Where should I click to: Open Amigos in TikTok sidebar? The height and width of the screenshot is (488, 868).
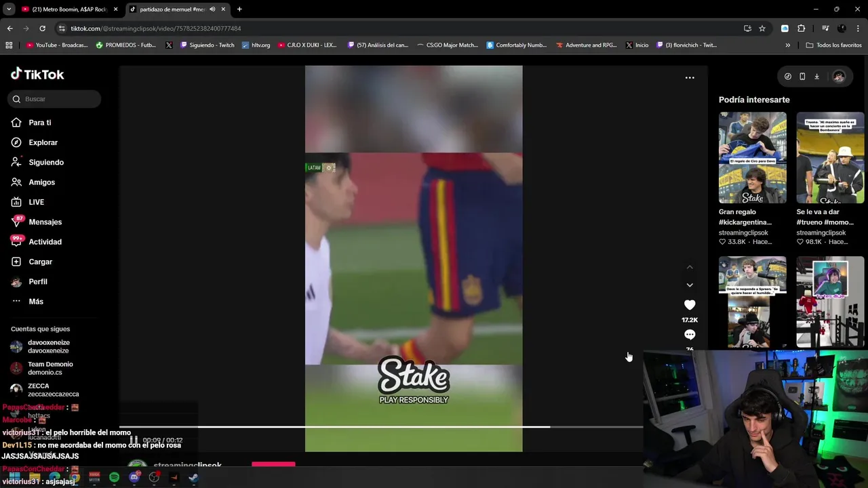(x=33, y=182)
